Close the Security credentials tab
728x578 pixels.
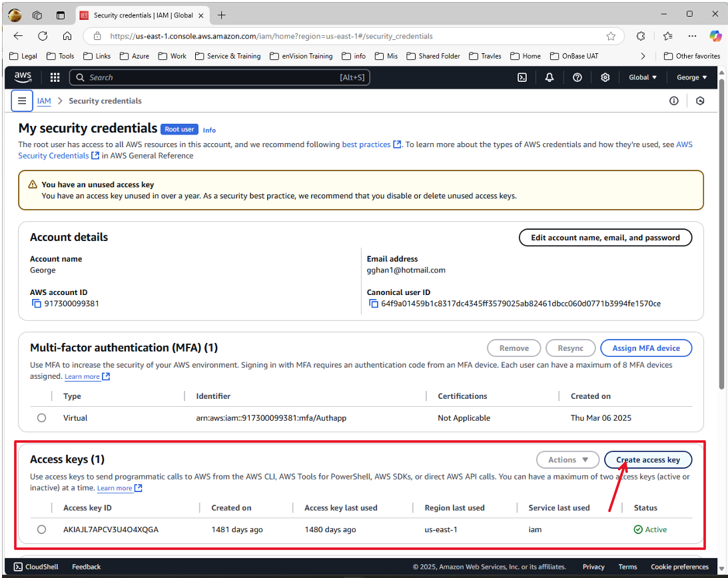tap(201, 15)
